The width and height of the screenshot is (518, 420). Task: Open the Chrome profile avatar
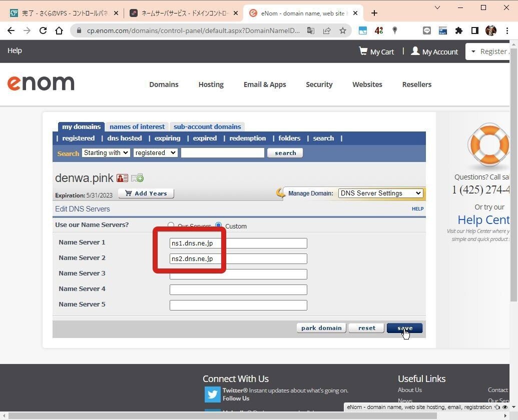point(491,30)
